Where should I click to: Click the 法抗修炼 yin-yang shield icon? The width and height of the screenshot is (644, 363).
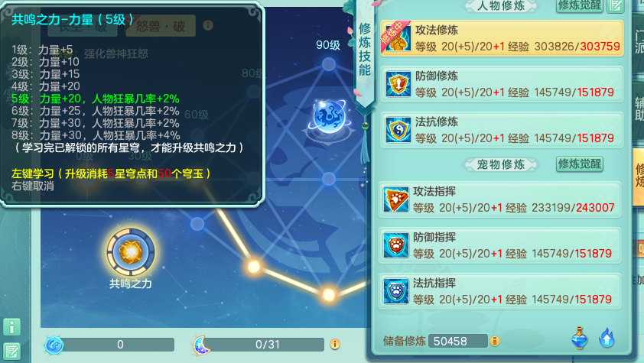(x=398, y=130)
